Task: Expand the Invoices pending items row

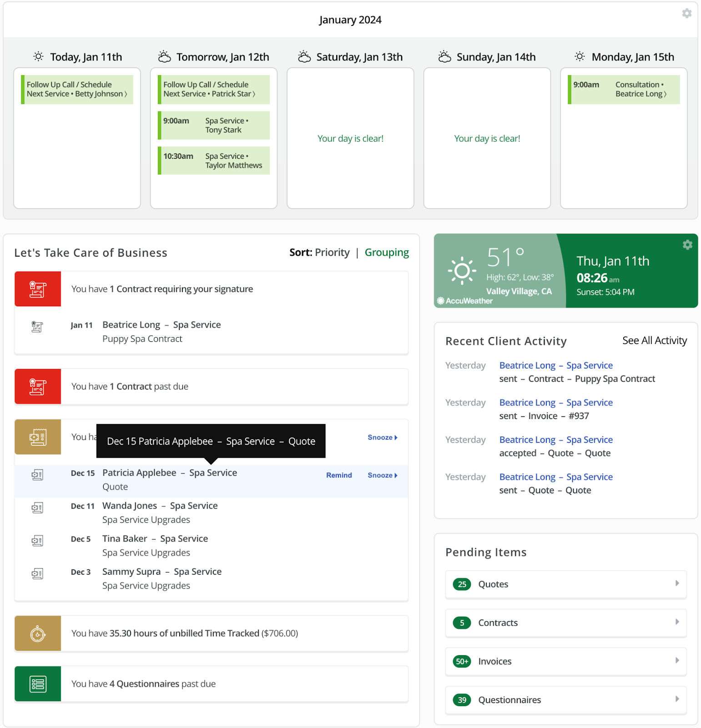Action: pyautogui.click(x=566, y=662)
